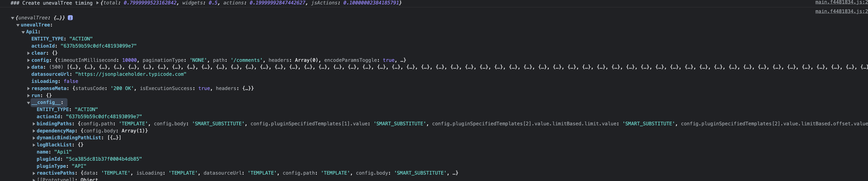Expand the run: {} property
Screen dimensions: 868x181
pos(29,96)
